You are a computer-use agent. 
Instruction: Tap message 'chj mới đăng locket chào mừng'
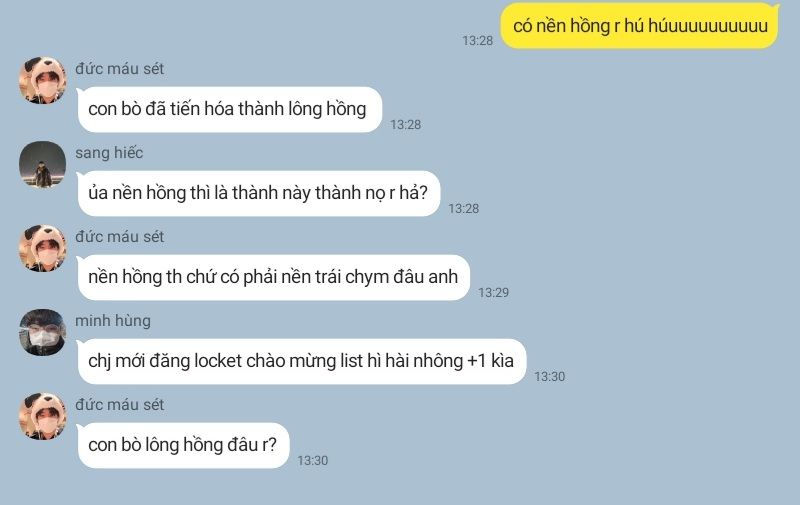tap(301, 361)
